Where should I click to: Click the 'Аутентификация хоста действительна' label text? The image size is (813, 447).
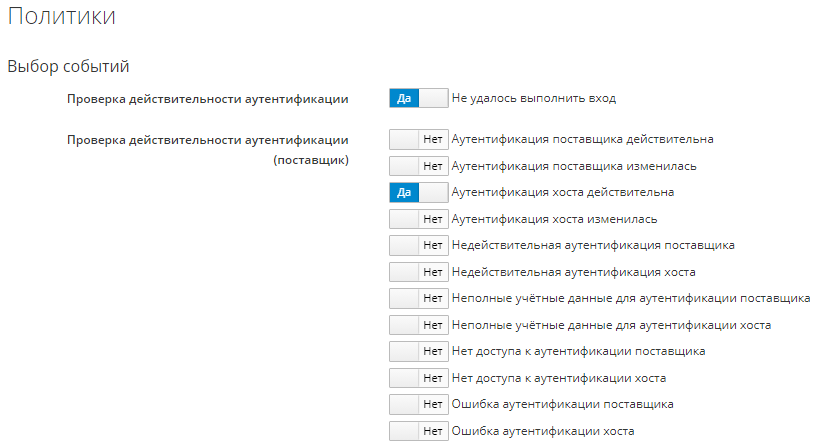(563, 192)
